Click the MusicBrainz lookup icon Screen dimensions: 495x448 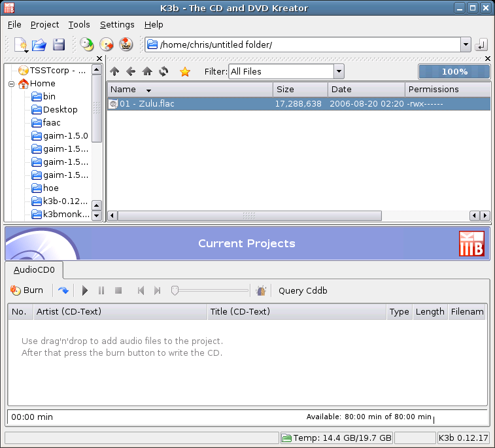[261, 290]
